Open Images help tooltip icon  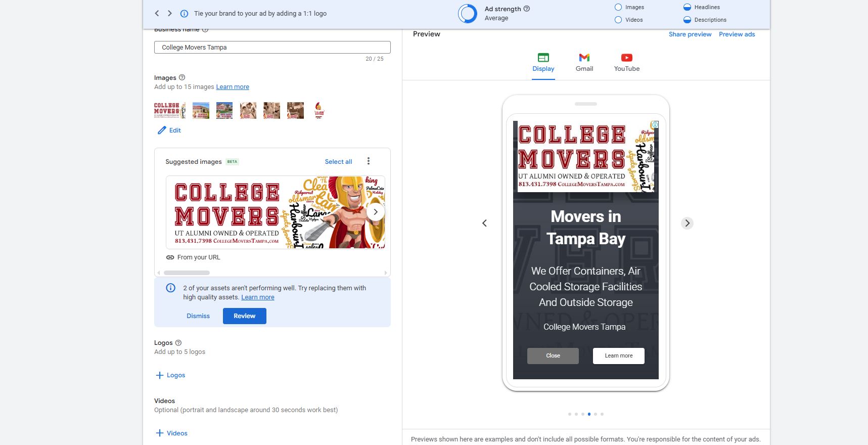pyautogui.click(x=182, y=77)
